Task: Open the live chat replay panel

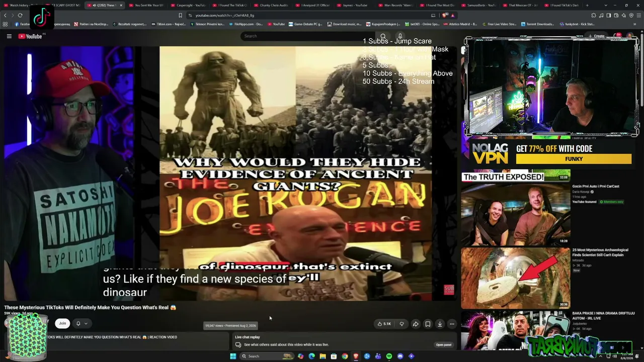Action: coord(444,345)
